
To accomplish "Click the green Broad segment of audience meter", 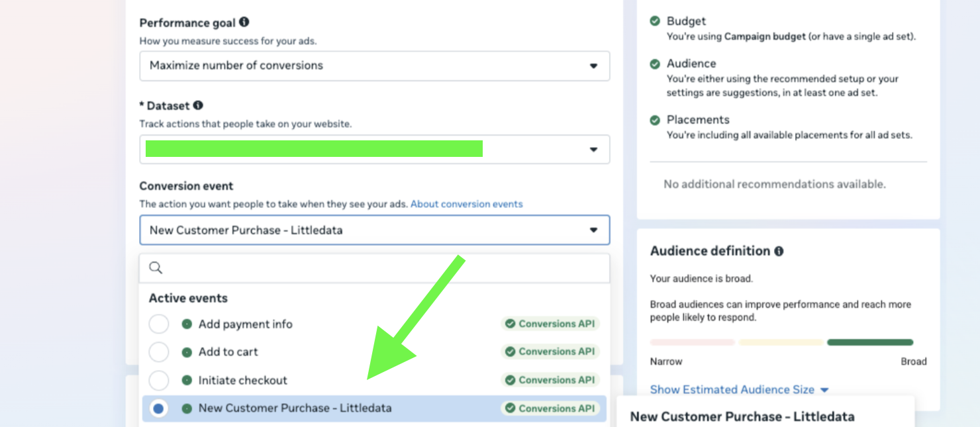I will tap(869, 342).
